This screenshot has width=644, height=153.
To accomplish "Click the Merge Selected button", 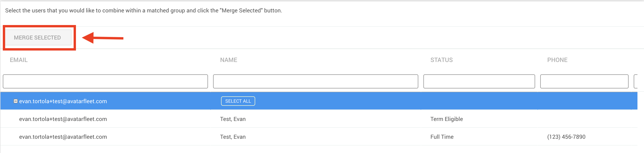I will (37, 38).
